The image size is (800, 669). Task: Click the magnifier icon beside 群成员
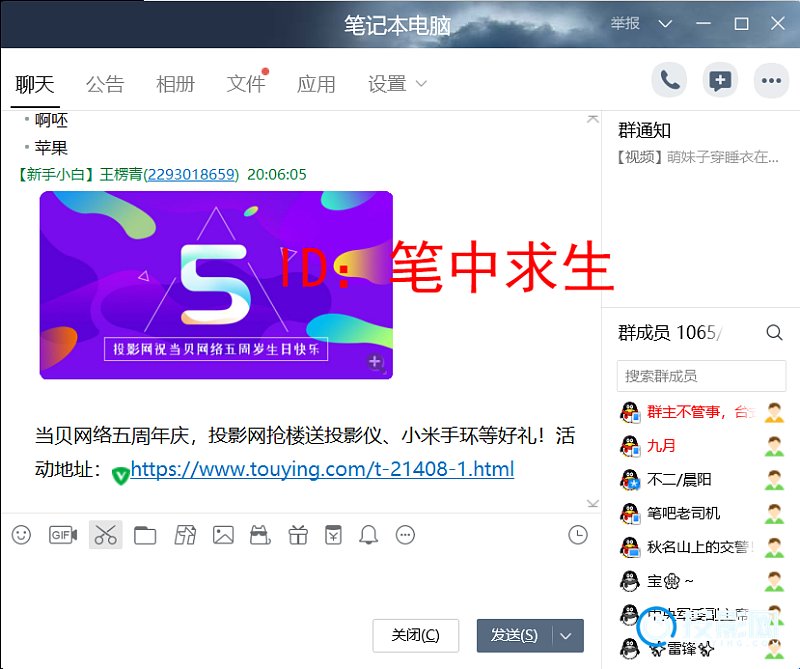(774, 333)
